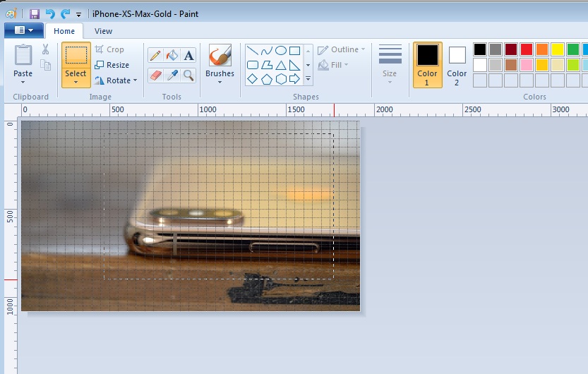Click the Cut scissors icon
The image size is (588, 374).
(x=45, y=49)
